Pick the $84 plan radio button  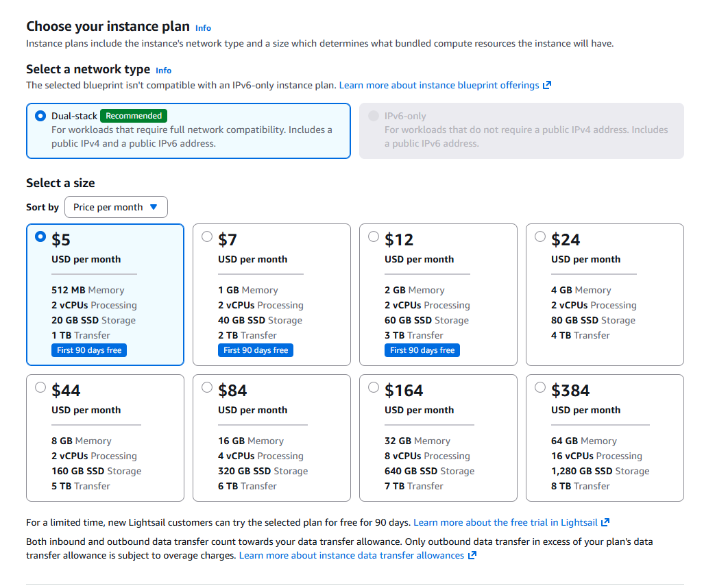click(x=207, y=387)
